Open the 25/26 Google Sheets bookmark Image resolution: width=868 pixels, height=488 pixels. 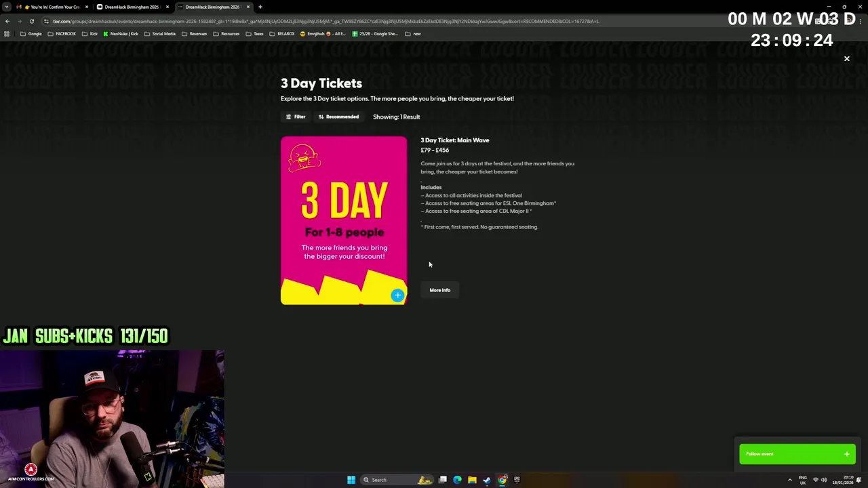[375, 34]
